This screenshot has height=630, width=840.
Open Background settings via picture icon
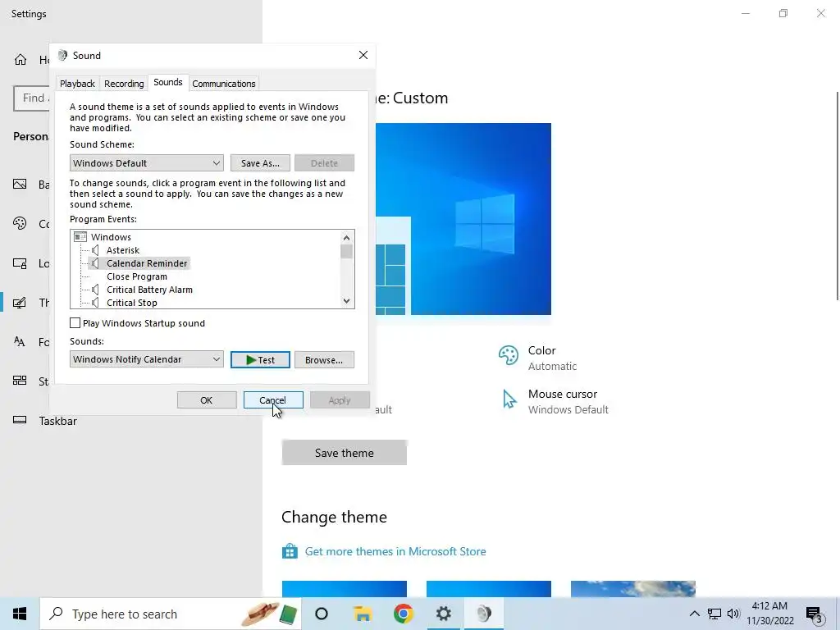click(20, 185)
